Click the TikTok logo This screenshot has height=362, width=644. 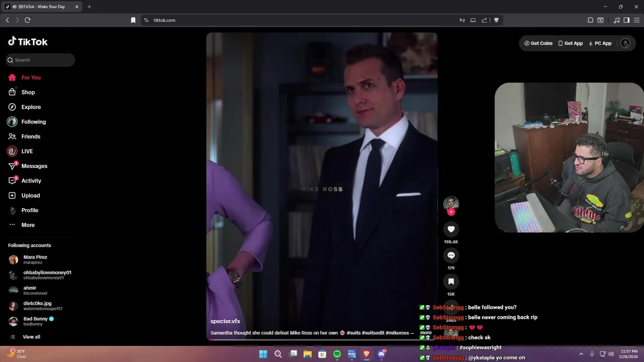[28, 42]
